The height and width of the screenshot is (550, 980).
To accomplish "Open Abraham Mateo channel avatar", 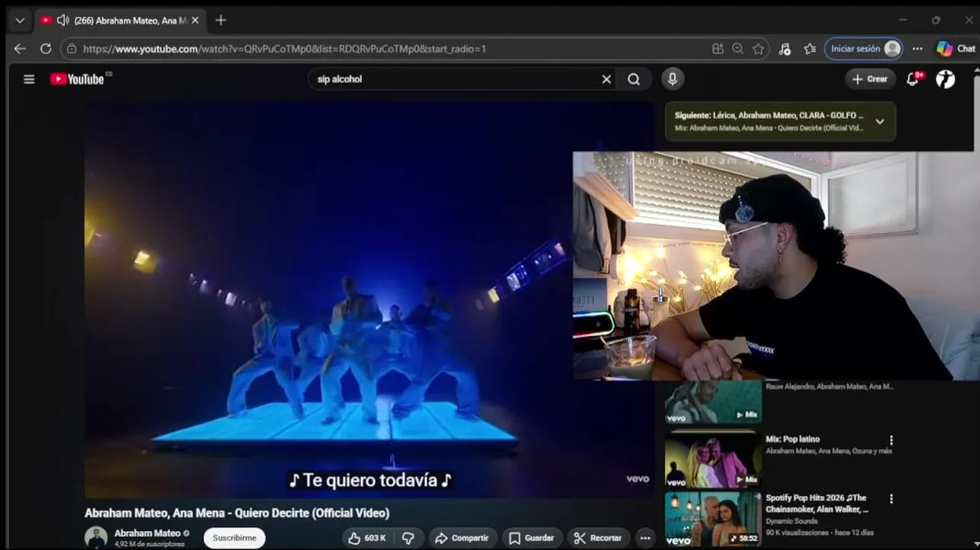I will (x=96, y=537).
